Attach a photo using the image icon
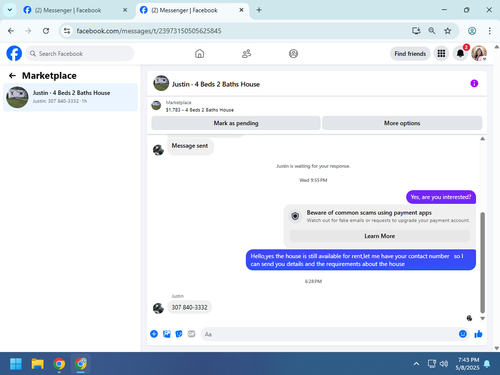The height and width of the screenshot is (375, 500). pyautogui.click(x=167, y=334)
